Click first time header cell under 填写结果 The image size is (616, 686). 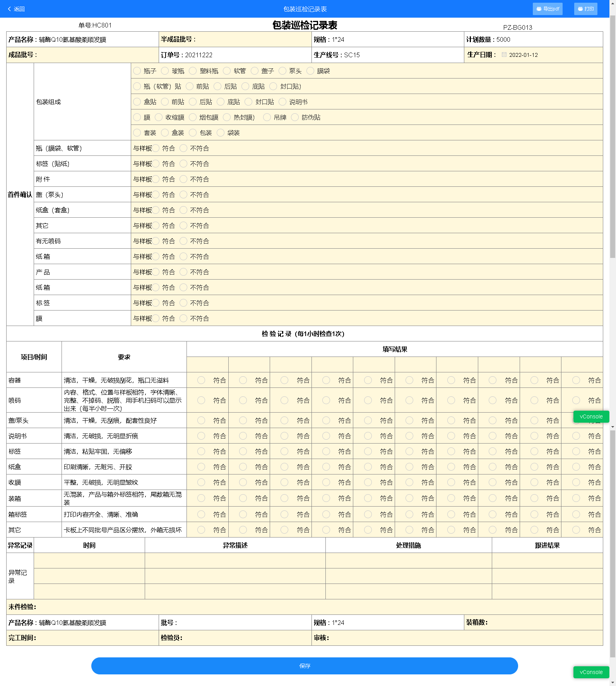tap(207, 364)
